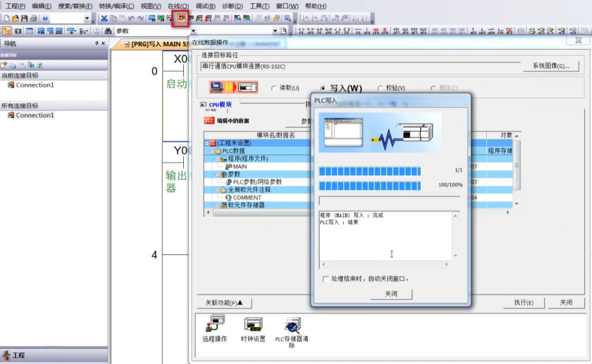Click the Print icon in toolbar
This screenshot has width=592, height=364.
point(34,18)
